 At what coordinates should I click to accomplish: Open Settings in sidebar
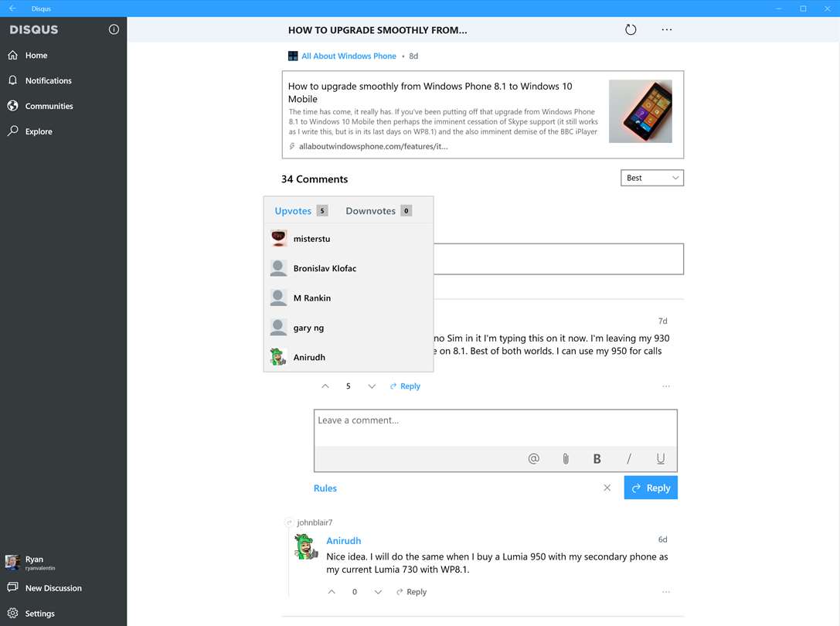[63, 613]
